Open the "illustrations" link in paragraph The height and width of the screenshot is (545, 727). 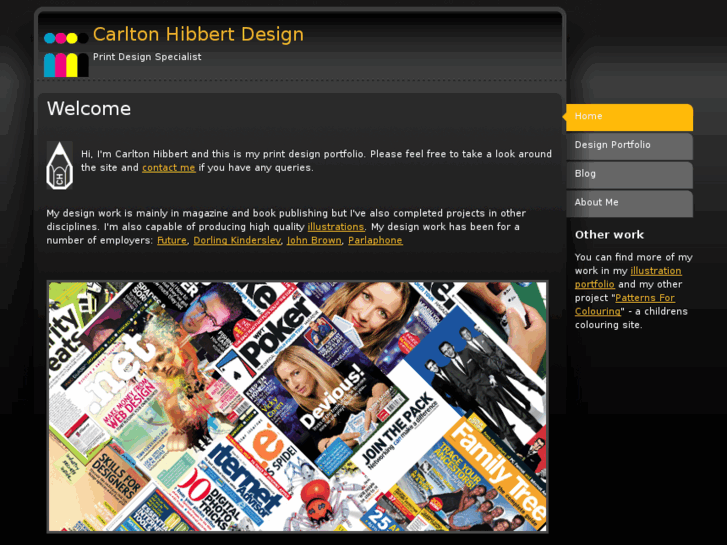[x=336, y=227]
